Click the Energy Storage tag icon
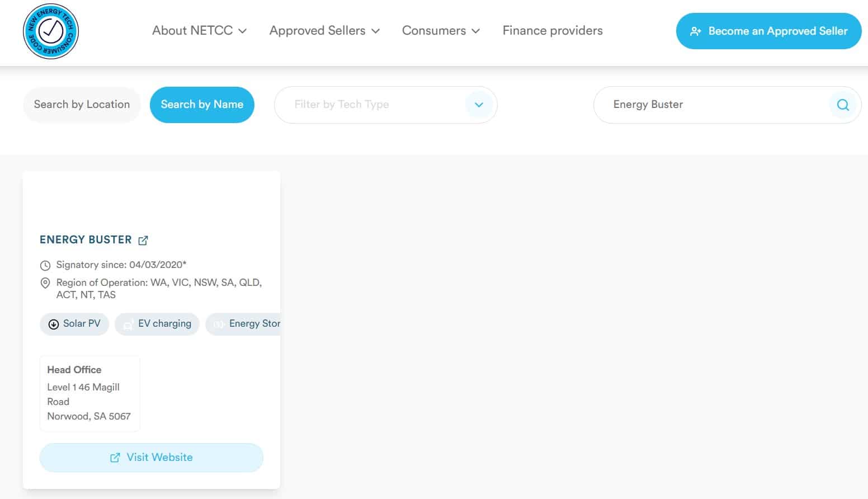Viewport: 868px width, 499px height. click(219, 324)
